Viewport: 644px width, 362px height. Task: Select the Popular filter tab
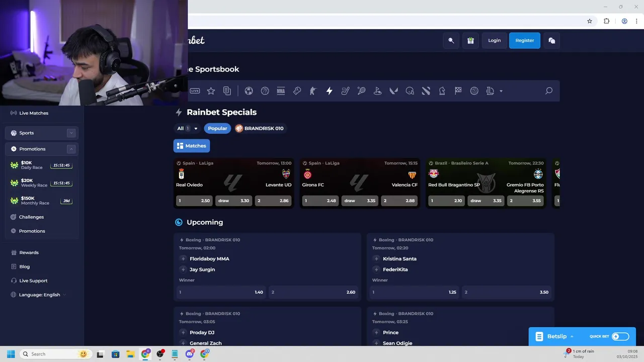pos(217,128)
